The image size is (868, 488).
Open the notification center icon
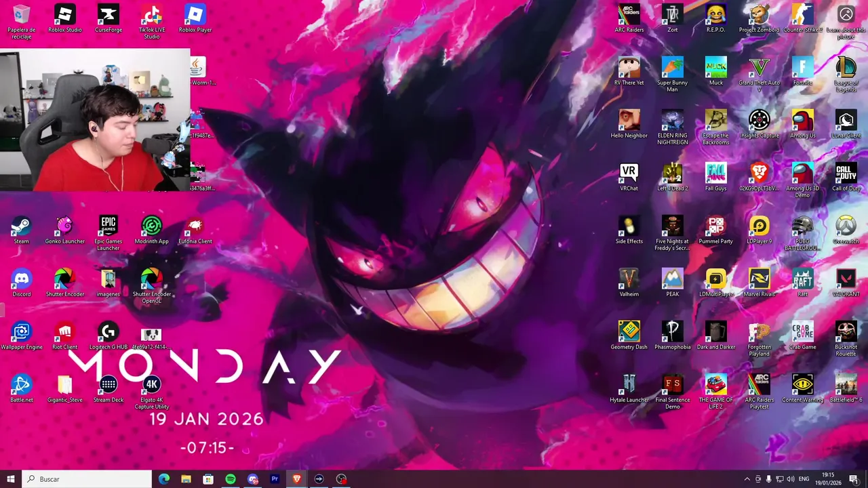tap(854, 479)
